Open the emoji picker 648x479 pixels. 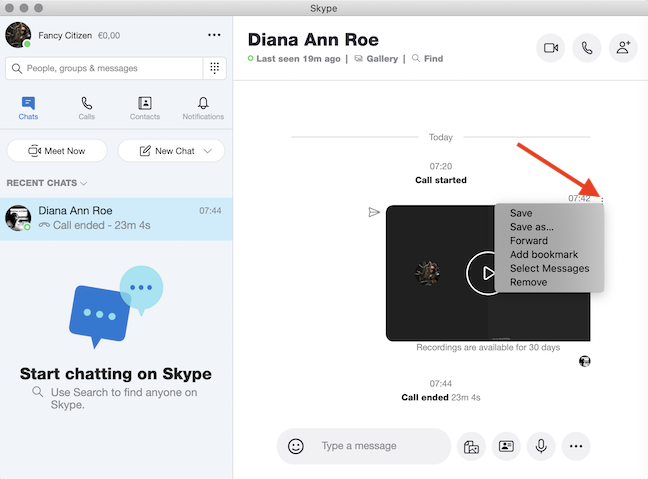pos(296,446)
